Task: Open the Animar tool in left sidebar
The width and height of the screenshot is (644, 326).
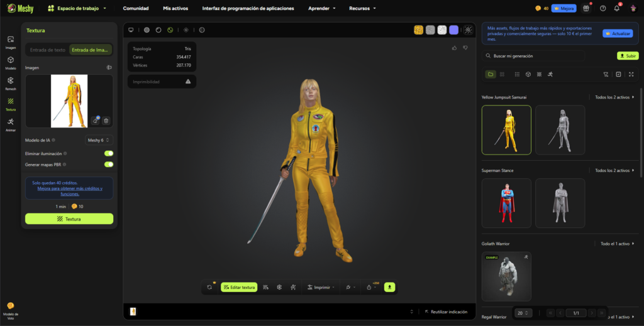Action: (11, 124)
